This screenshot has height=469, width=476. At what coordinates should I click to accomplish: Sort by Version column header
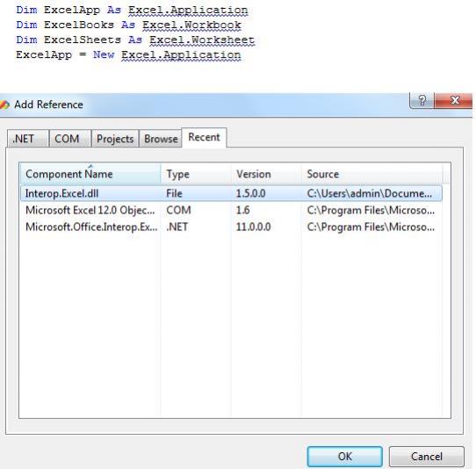click(x=266, y=174)
